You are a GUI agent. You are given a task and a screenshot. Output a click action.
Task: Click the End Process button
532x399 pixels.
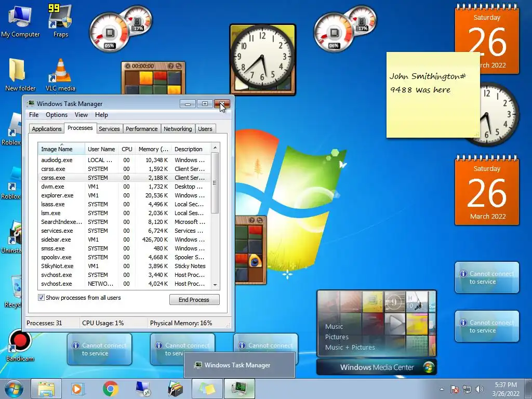coord(194,300)
